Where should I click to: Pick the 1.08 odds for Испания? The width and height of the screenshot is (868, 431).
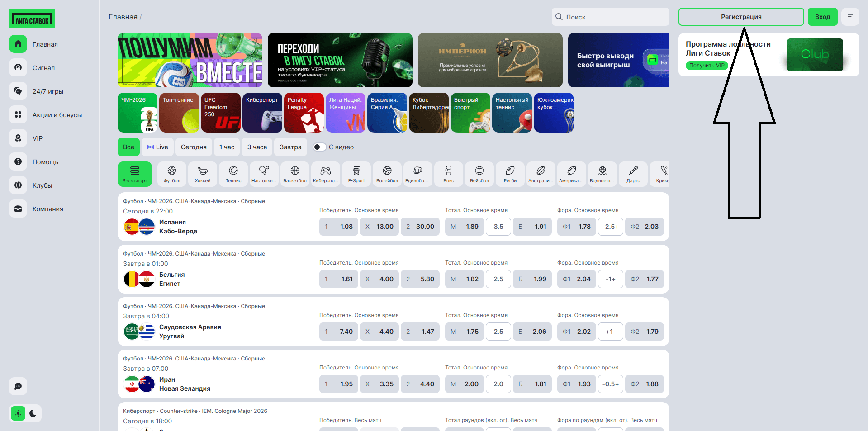pos(339,227)
